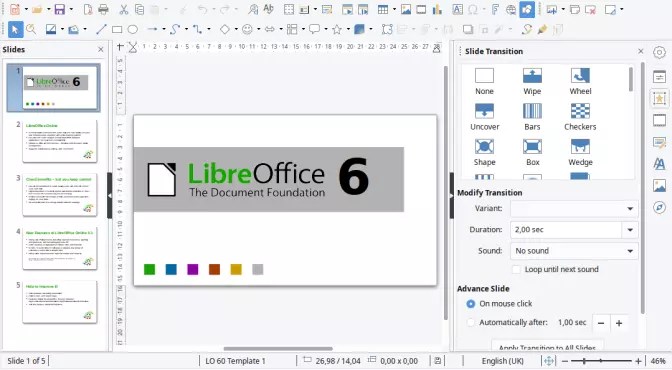Choose the Checkers slide transition
672x370 pixels.
coord(580,117)
